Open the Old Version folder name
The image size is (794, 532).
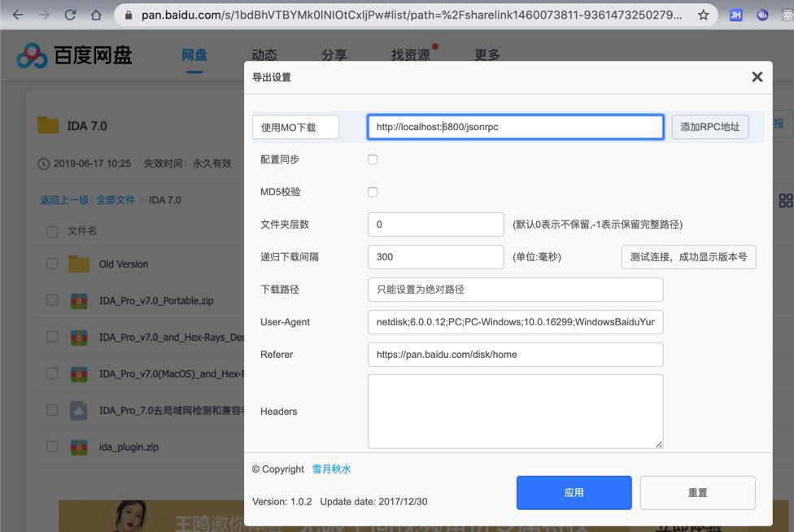[x=124, y=264]
